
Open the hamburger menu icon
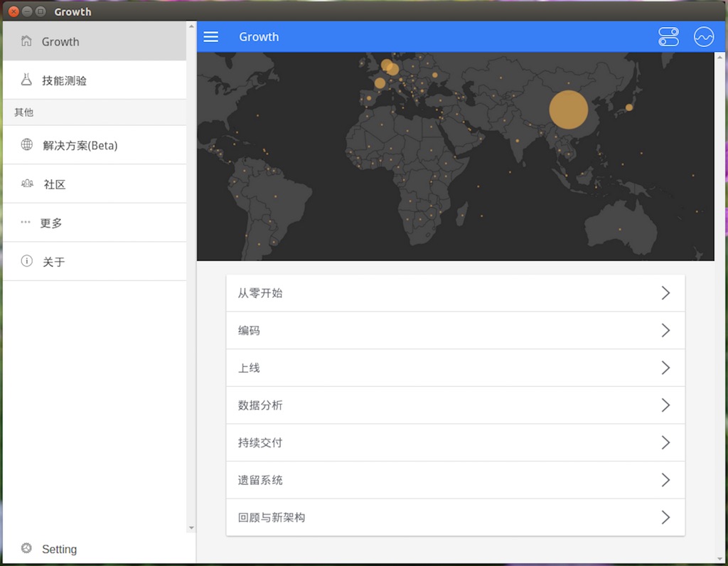(210, 37)
